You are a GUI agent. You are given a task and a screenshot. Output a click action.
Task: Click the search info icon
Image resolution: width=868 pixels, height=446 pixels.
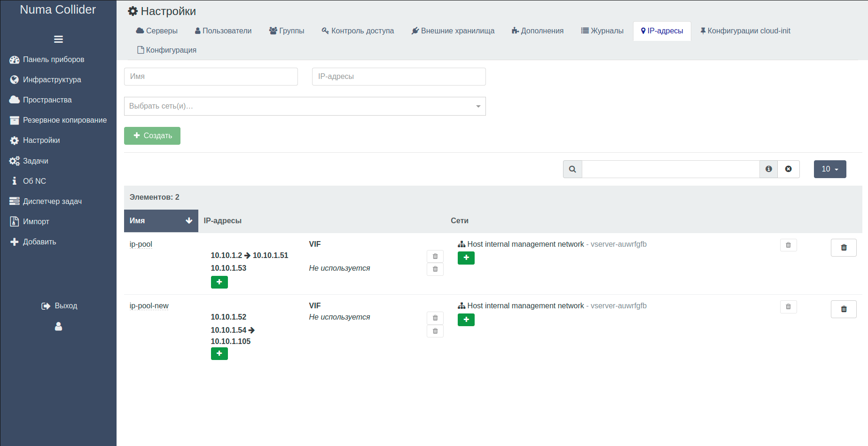pyautogui.click(x=769, y=169)
